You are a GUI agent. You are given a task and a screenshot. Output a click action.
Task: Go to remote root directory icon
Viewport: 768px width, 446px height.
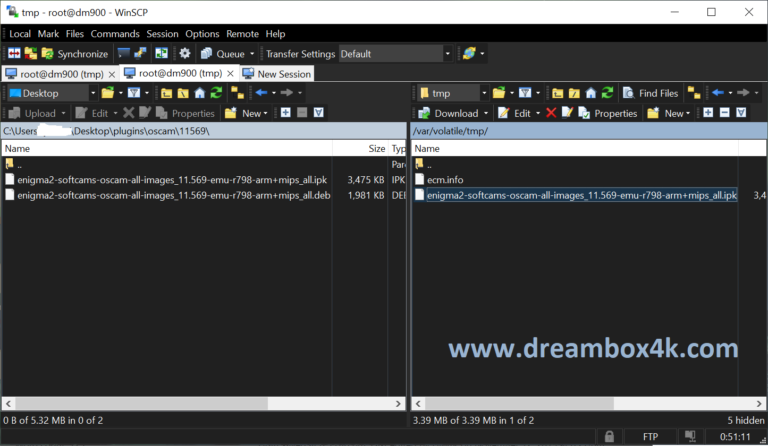pos(574,93)
